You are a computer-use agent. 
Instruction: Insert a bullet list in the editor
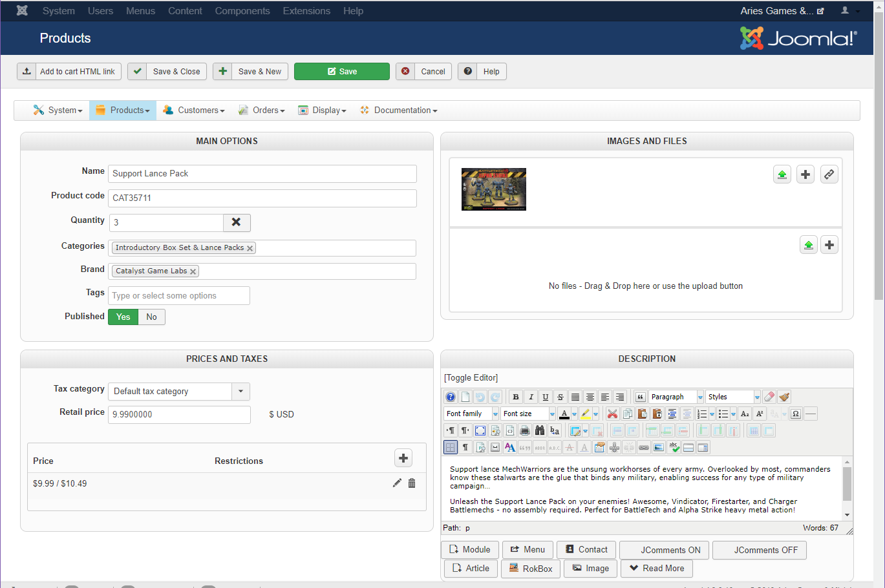[723, 414]
